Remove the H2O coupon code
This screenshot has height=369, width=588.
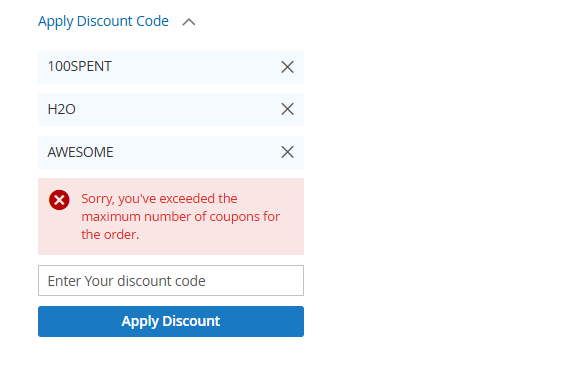point(287,109)
